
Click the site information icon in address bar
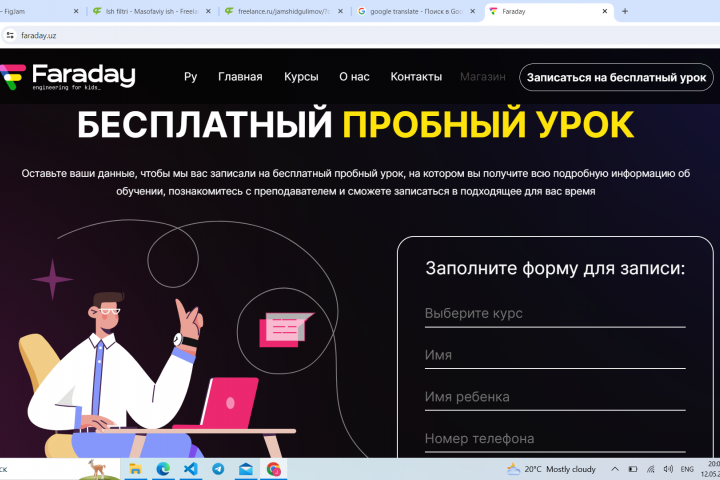(x=10, y=35)
